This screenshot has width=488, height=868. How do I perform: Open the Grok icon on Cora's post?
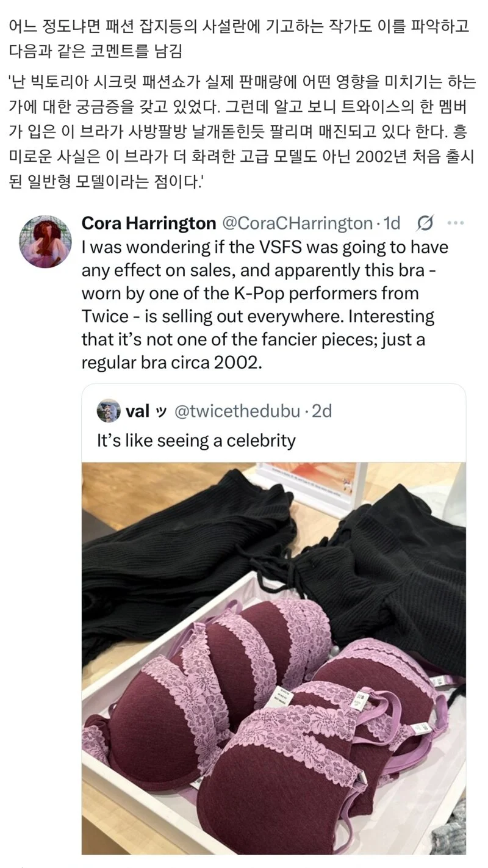pos(425,224)
